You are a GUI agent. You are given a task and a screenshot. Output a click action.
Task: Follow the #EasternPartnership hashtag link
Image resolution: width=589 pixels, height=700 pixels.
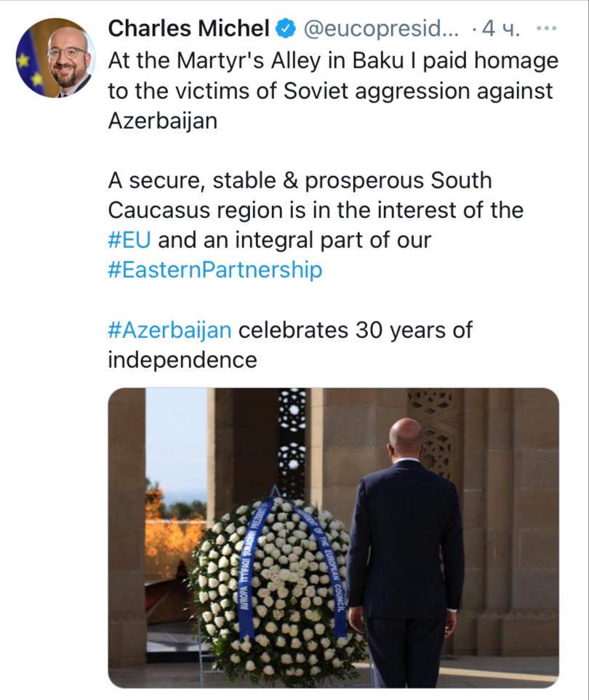(215, 270)
